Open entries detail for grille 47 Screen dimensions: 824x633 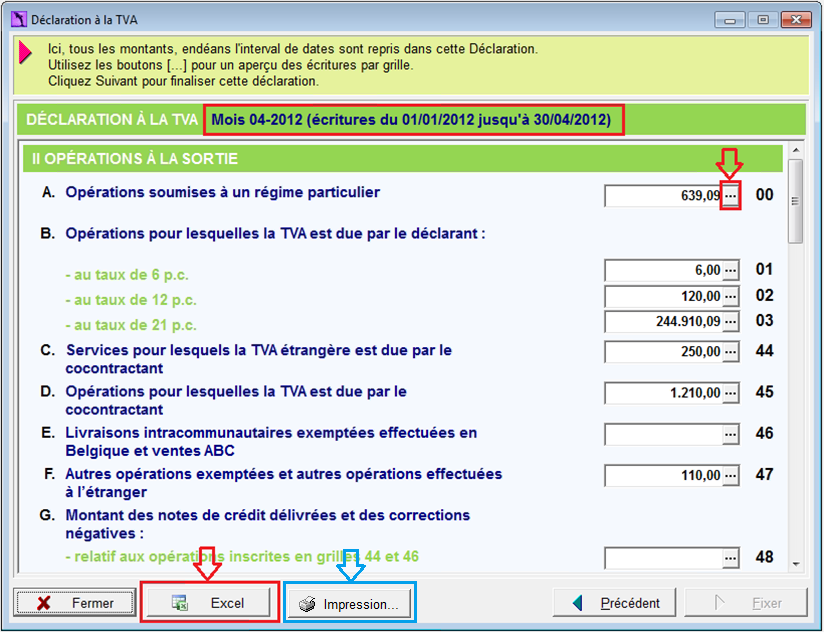click(x=730, y=475)
